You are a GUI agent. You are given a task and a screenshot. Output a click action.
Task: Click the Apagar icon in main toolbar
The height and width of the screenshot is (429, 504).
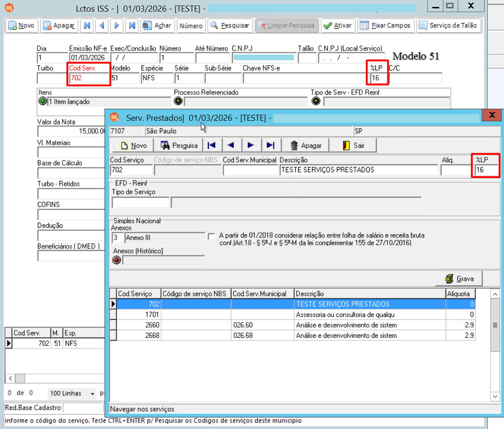click(59, 25)
